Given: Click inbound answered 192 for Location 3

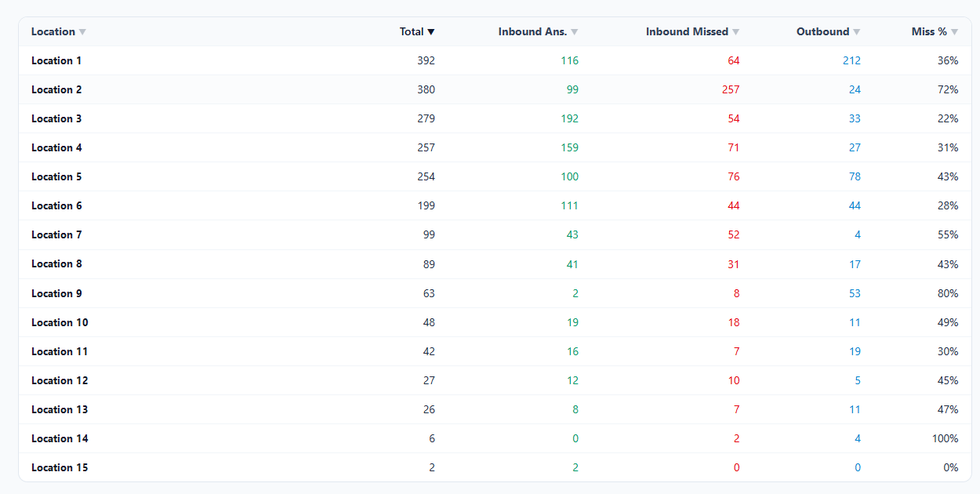Looking at the screenshot, I should [x=570, y=118].
